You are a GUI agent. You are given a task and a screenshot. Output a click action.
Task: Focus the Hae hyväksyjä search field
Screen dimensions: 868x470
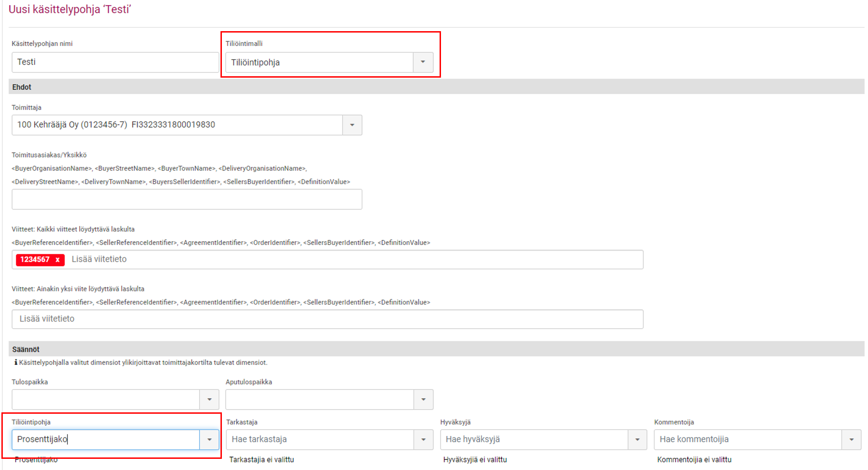[x=534, y=439]
